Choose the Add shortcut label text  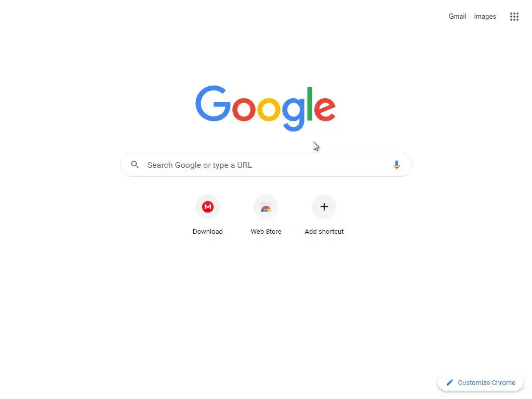click(324, 231)
